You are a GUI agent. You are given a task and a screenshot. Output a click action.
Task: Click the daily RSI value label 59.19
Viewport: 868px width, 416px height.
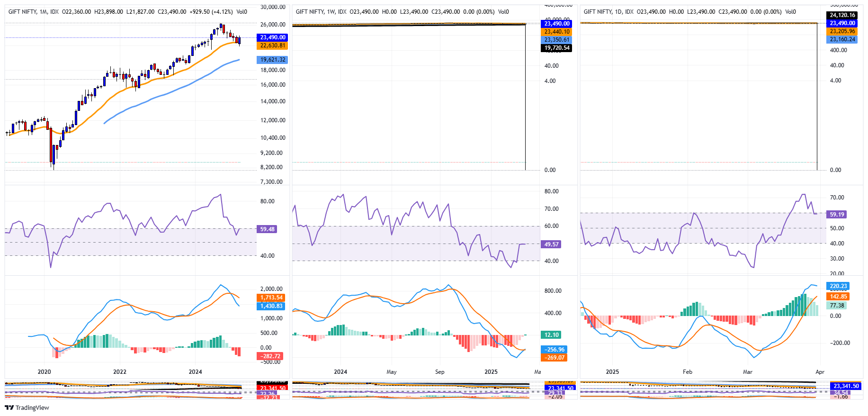point(837,215)
